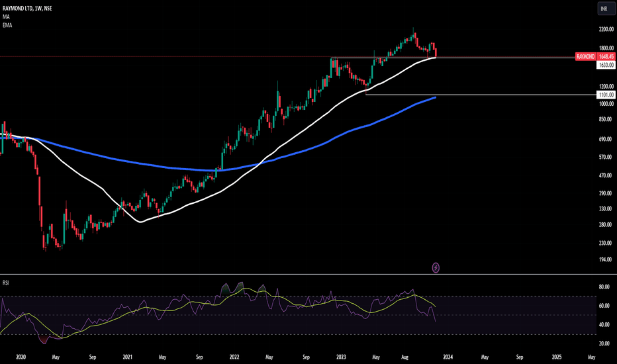Click the 470.00 price axis value

pos(606,175)
